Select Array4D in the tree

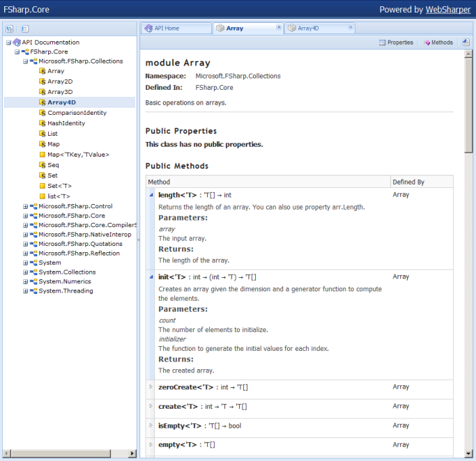point(61,102)
